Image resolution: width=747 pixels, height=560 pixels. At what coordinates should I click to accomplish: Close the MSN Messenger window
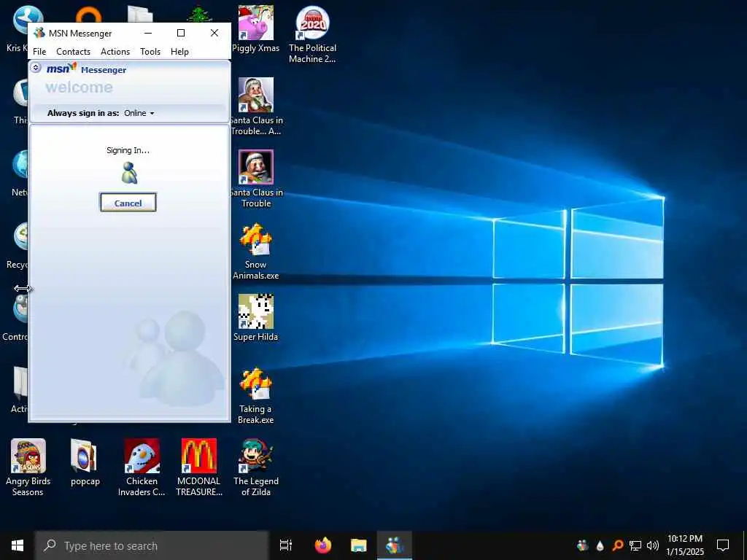click(214, 33)
